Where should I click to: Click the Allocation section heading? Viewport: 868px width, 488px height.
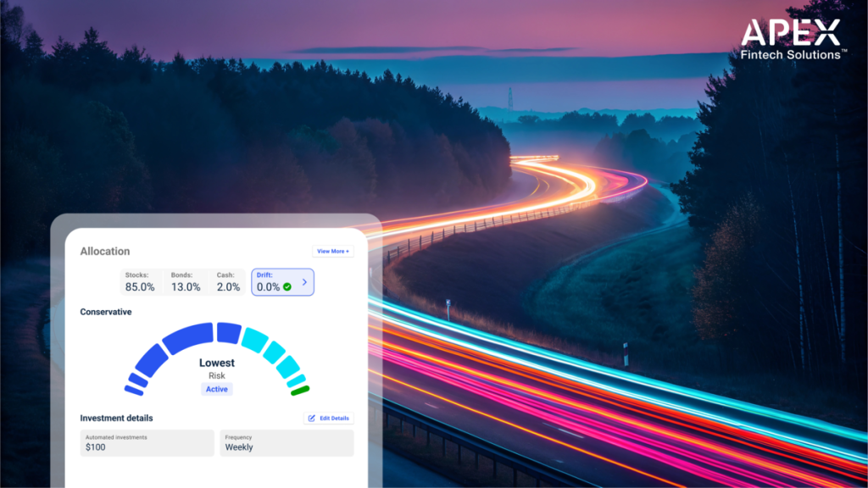pos(105,252)
